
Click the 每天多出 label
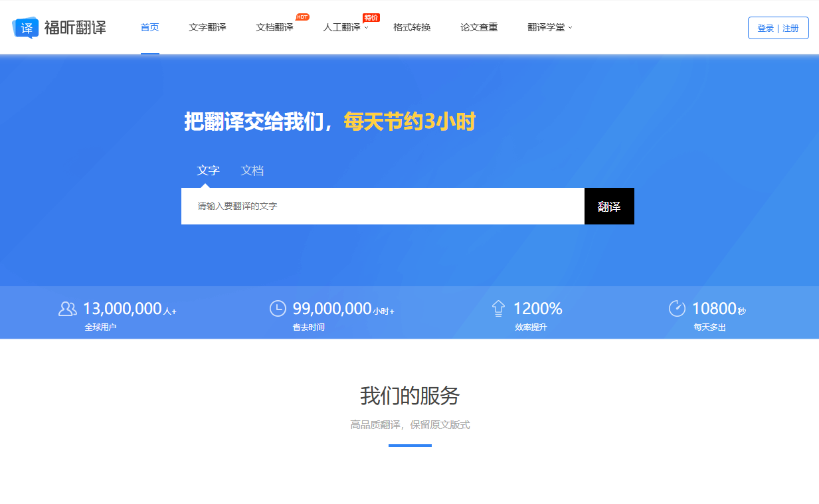click(710, 327)
